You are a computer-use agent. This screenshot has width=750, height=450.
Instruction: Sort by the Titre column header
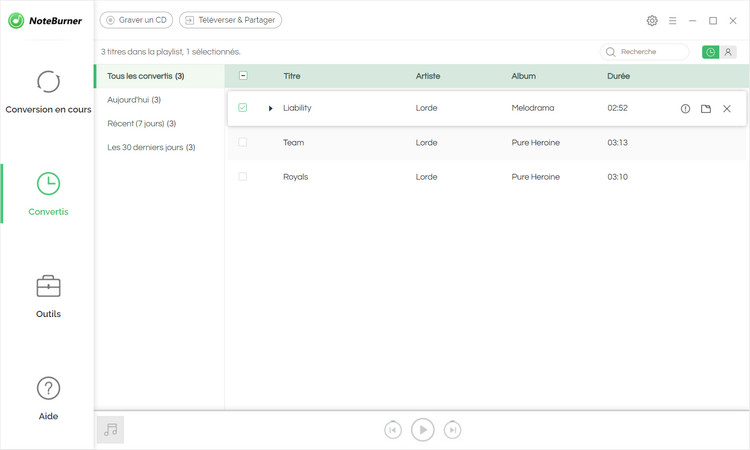coord(292,76)
